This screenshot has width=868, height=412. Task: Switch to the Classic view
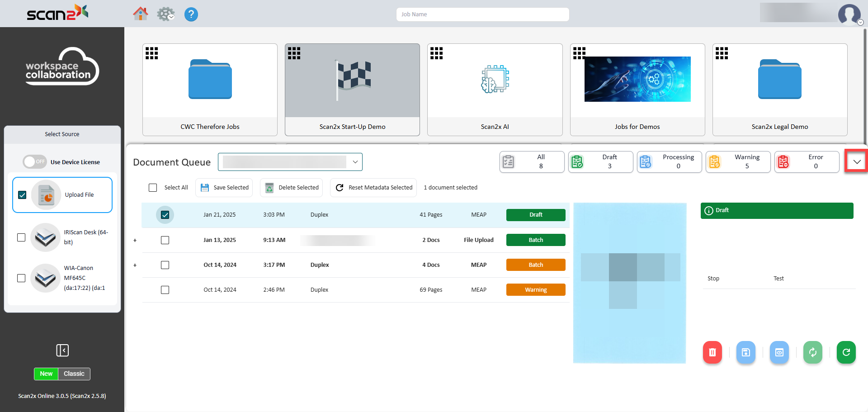pos(74,374)
